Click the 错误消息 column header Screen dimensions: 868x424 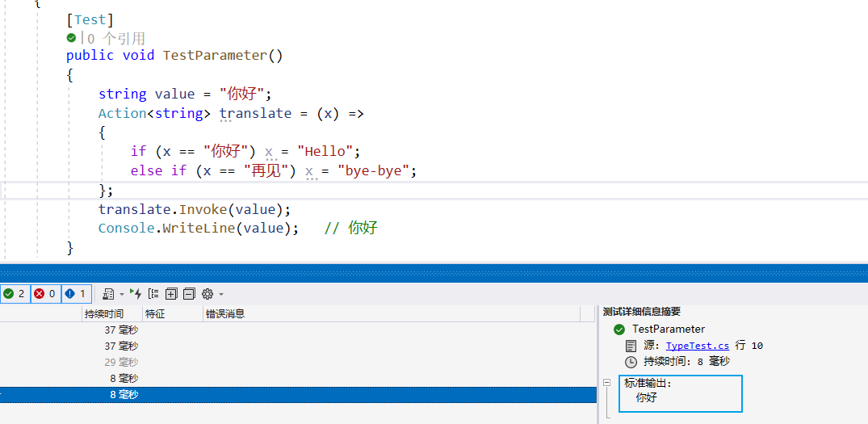click(x=225, y=313)
